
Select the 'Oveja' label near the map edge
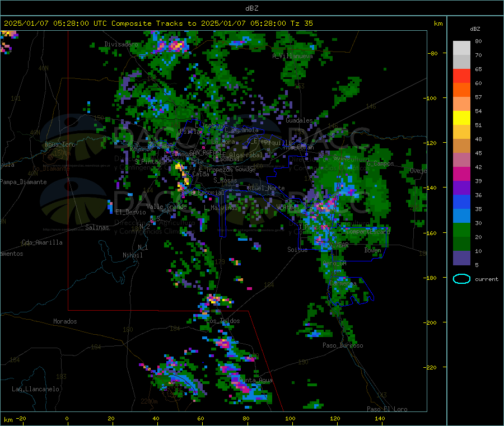pyautogui.click(x=418, y=171)
